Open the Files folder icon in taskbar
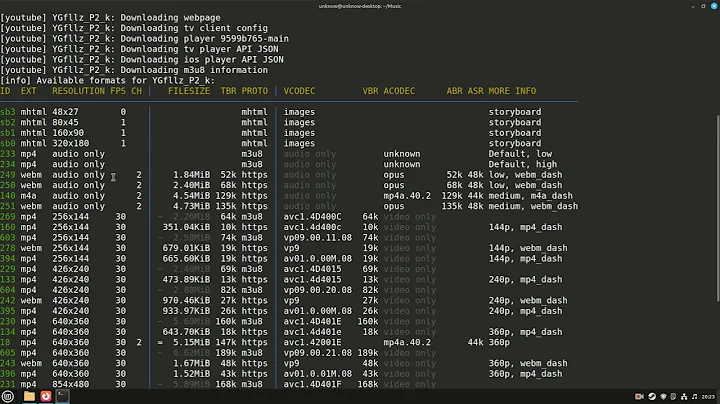The height and width of the screenshot is (404, 720). (29, 396)
